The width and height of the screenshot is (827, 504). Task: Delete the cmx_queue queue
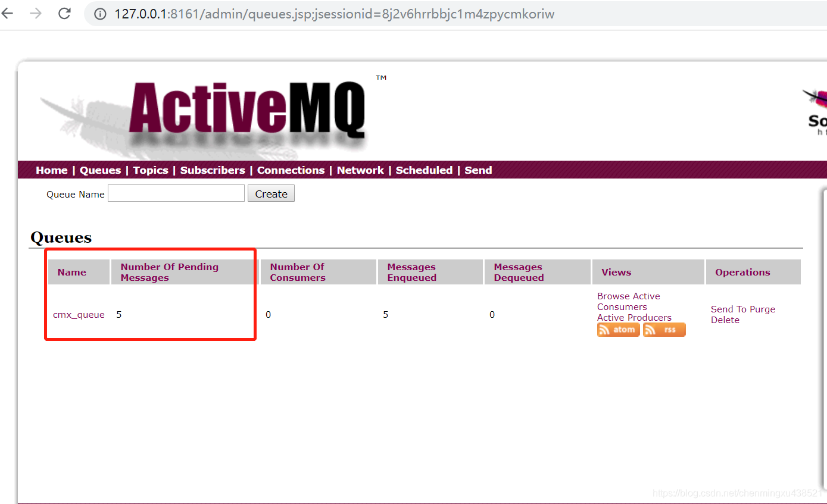(725, 320)
